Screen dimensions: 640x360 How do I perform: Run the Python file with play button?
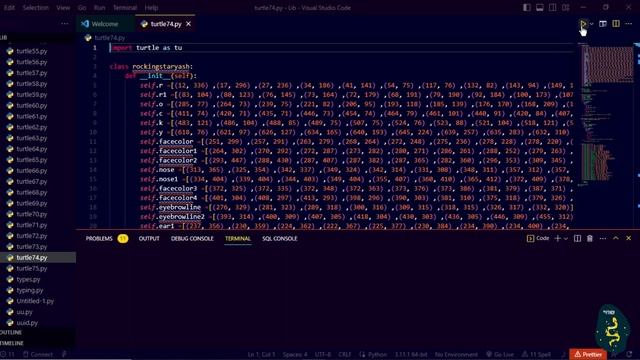583,24
